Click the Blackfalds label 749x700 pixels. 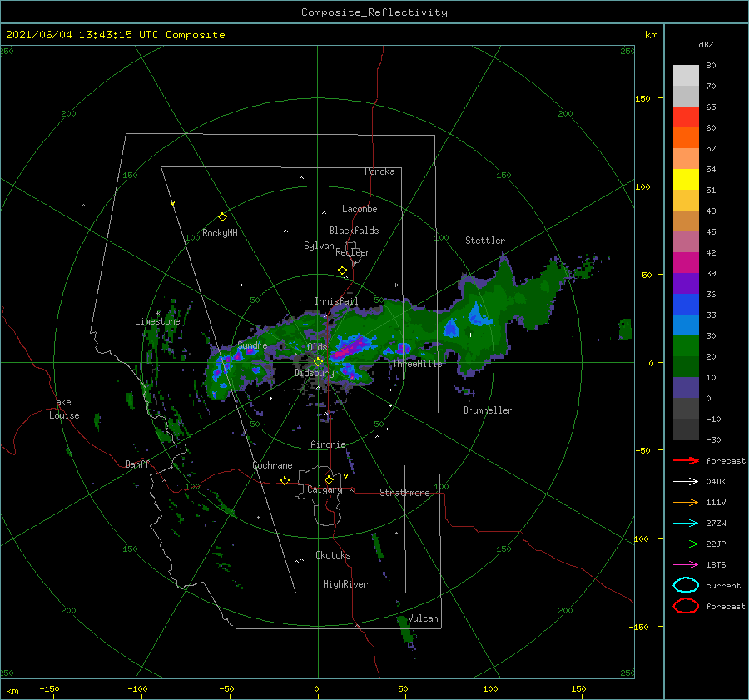tap(354, 231)
